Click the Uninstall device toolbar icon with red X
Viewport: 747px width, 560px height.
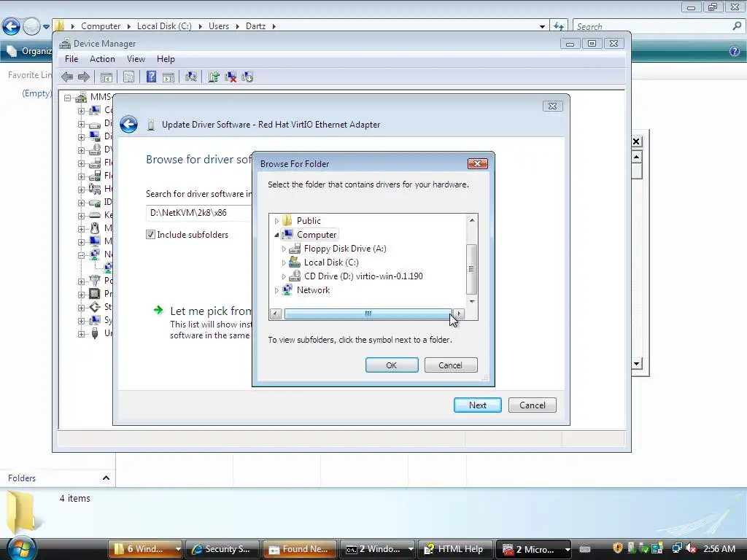click(x=231, y=77)
